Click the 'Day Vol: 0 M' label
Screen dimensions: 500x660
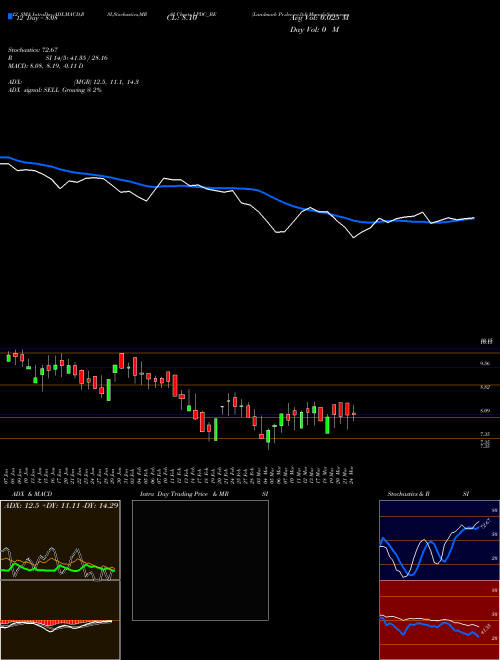point(314,29)
